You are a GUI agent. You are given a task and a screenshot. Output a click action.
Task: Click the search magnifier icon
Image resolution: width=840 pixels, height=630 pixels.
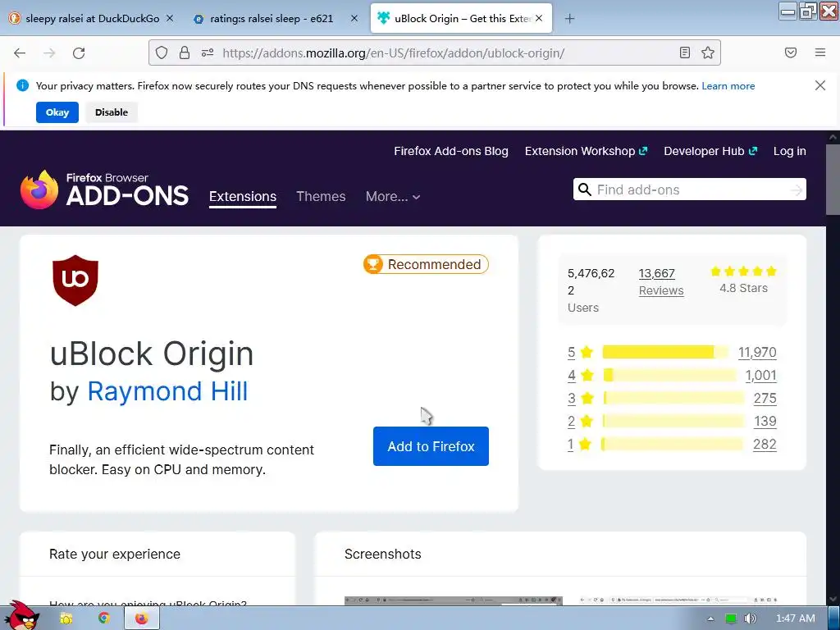(585, 189)
